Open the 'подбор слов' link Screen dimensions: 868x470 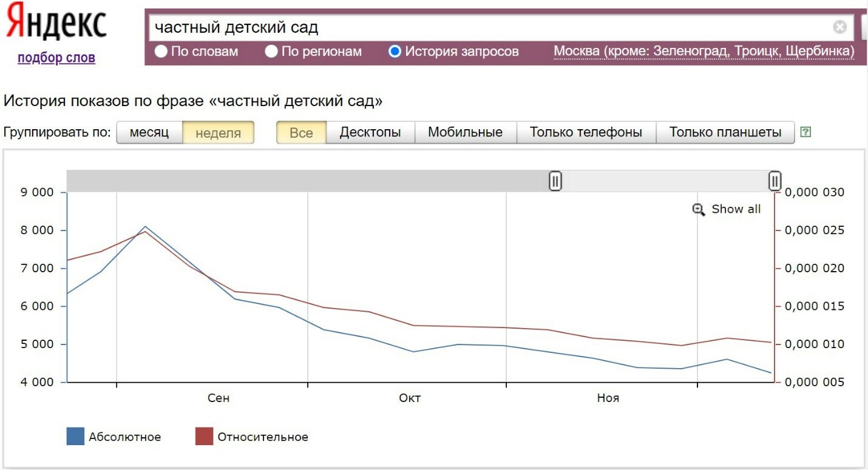click(x=56, y=58)
